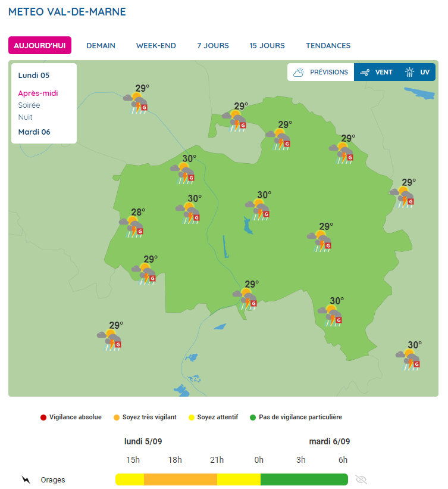Click the sun-rays icon beside UV
The width and height of the screenshot is (448, 489).
(409, 72)
